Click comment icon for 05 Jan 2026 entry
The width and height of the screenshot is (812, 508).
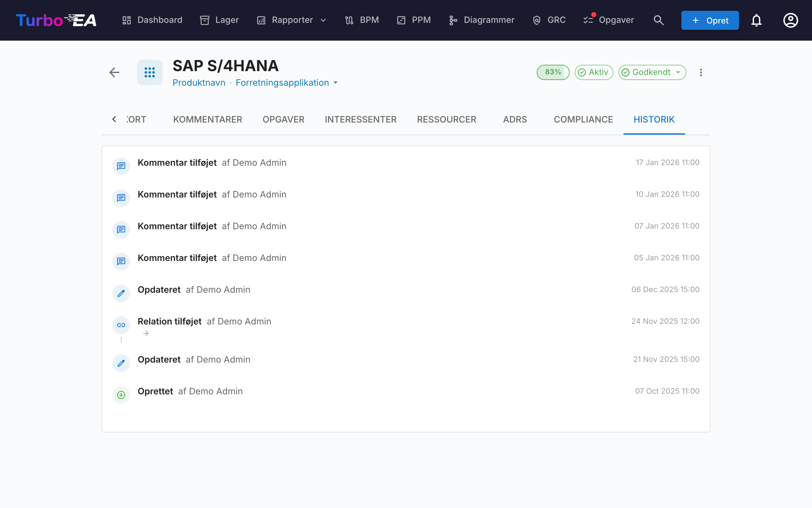tap(121, 261)
